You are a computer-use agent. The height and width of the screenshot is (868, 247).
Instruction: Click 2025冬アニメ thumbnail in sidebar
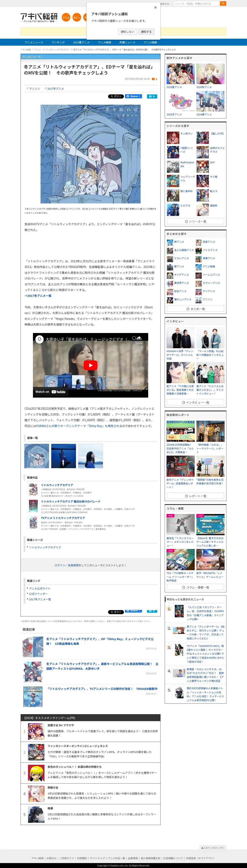[181, 101]
